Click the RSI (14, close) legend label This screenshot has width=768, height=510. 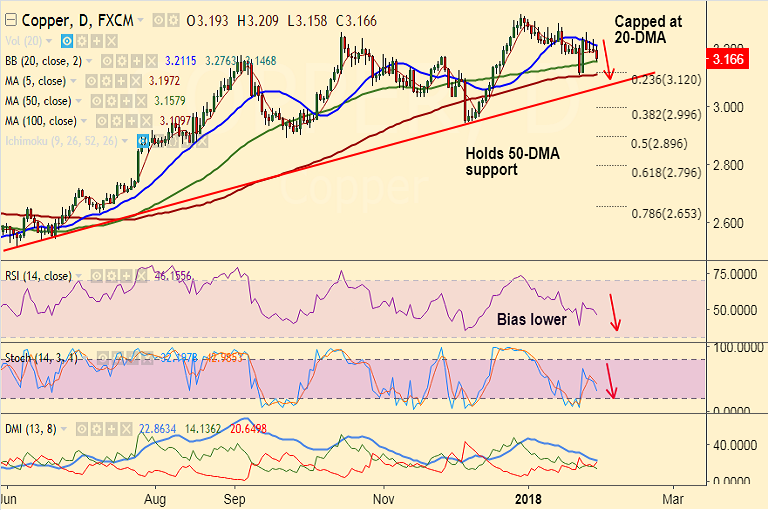click(x=38, y=276)
